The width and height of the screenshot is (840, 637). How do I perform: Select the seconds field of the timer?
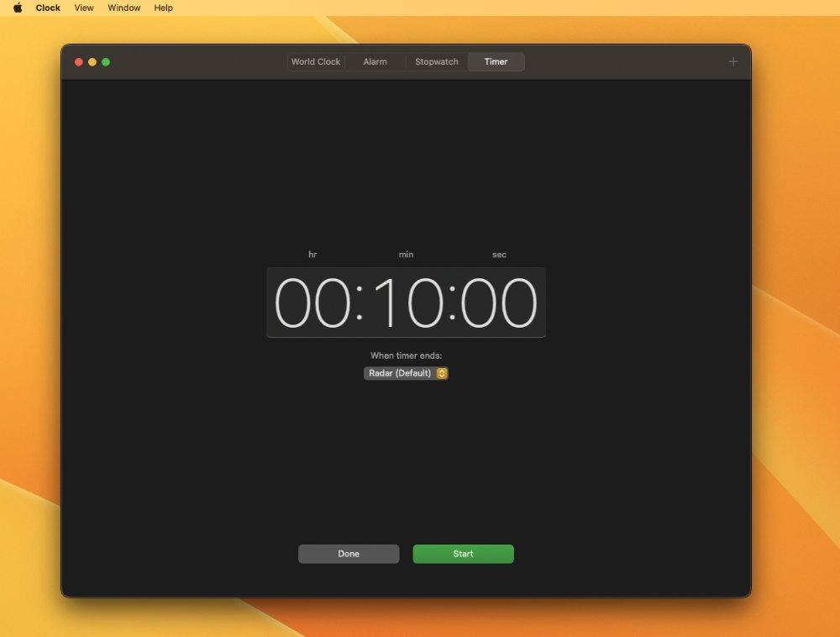pyautogui.click(x=499, y=303)
